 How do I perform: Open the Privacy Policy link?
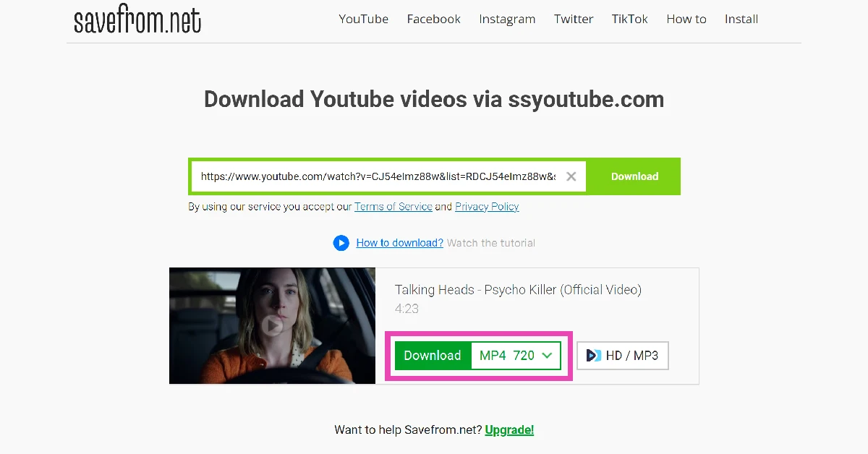[487, 207]
